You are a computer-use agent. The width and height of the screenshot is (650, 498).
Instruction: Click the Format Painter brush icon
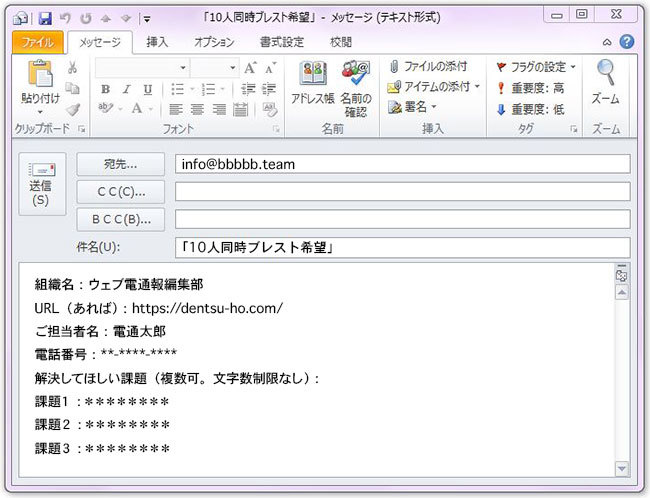(73, 109)
